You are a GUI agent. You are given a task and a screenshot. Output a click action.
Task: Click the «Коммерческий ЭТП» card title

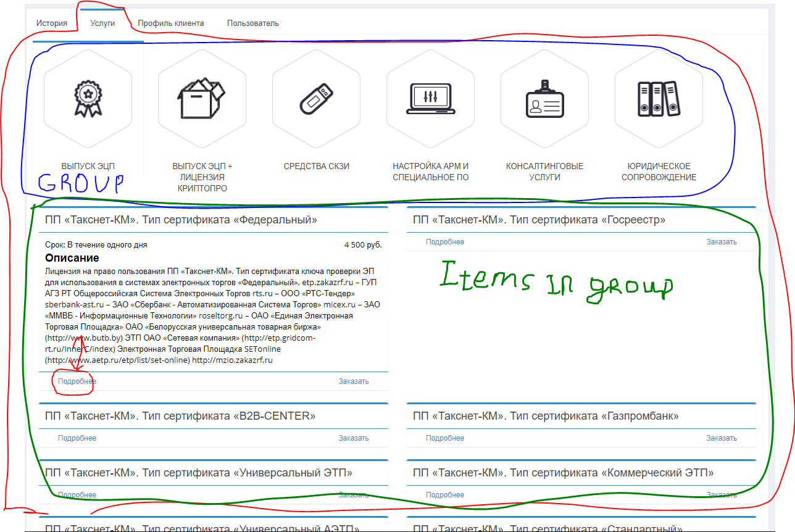pos(563,473)
